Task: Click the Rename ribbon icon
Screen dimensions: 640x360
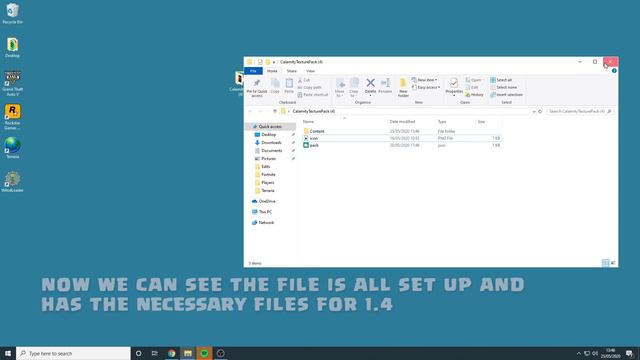Action: tap(385, 86)
